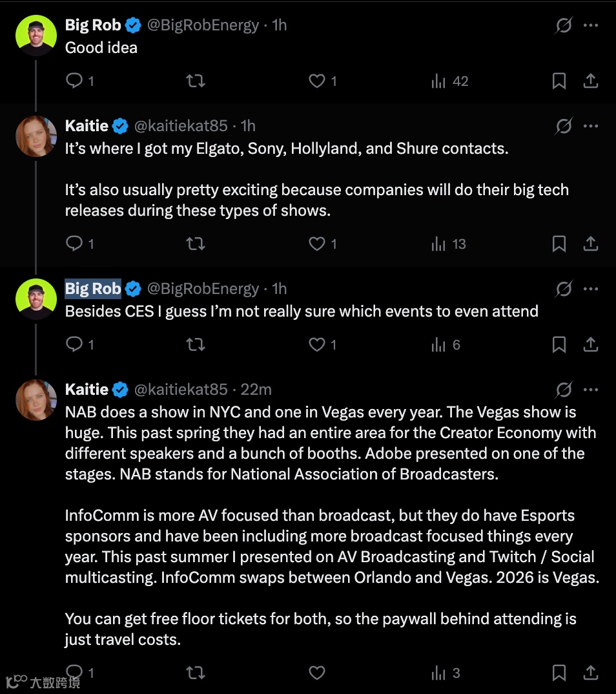
Task: Repost Big Rob's "Good idea" tweet
Action: click(x=196, y=81)
